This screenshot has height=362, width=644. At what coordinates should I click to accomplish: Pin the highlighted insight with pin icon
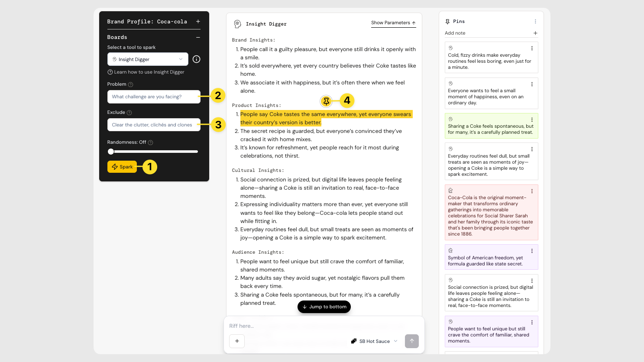(326, 101)
